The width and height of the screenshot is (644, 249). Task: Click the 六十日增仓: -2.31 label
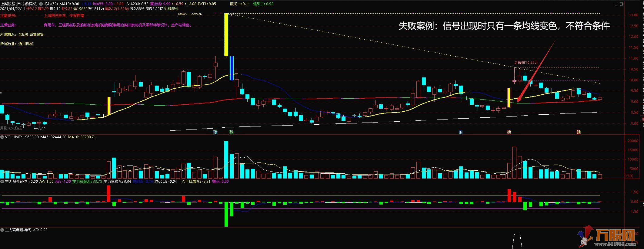(196, 182)
